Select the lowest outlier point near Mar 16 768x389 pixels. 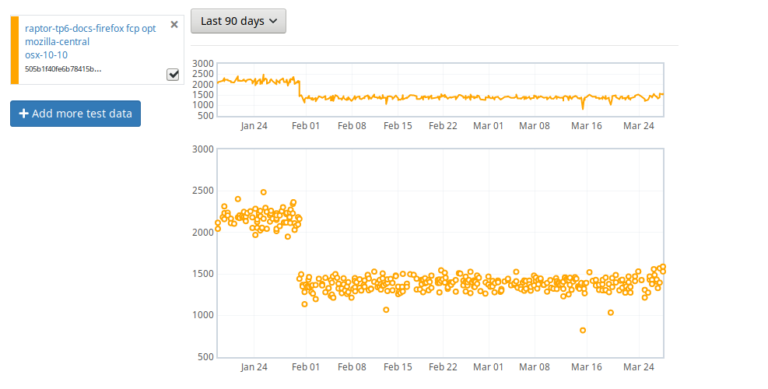(x=583, y=330)
